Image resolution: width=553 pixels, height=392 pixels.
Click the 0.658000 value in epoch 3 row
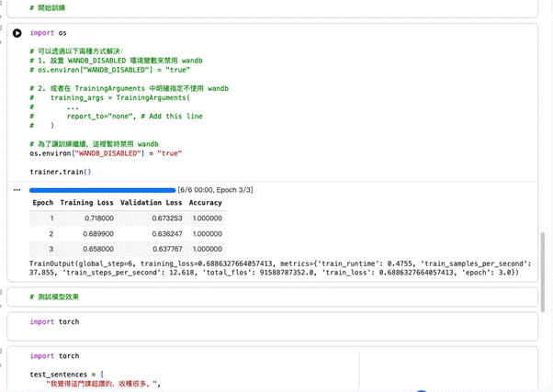pyautogui.click(x=94, y=249)
